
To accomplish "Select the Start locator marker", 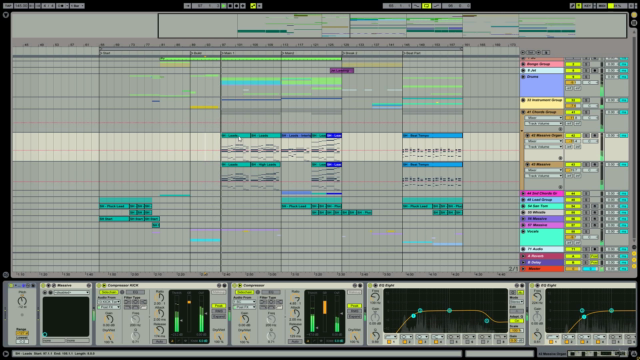I will tap(105, 53).
